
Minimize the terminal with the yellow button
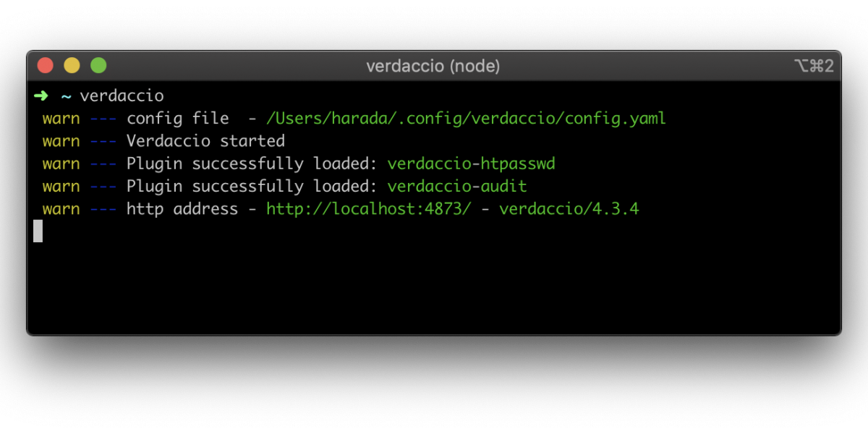[x=72, y=66]
